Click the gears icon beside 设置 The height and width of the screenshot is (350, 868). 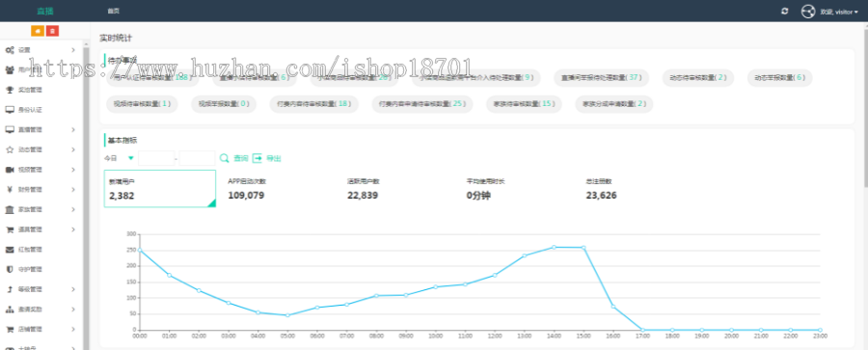click(10, 50)
